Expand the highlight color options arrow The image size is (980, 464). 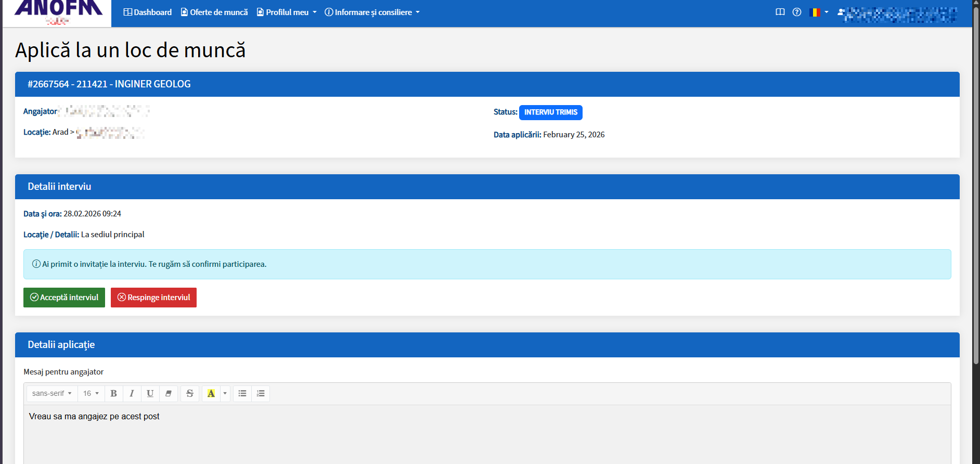(x=225, y=394)
